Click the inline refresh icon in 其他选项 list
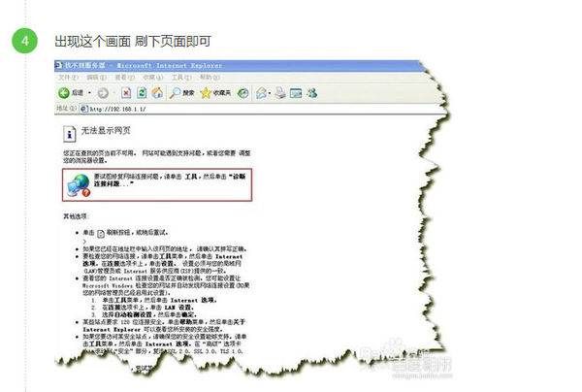 pyautogui.click(x=101, y=234)
